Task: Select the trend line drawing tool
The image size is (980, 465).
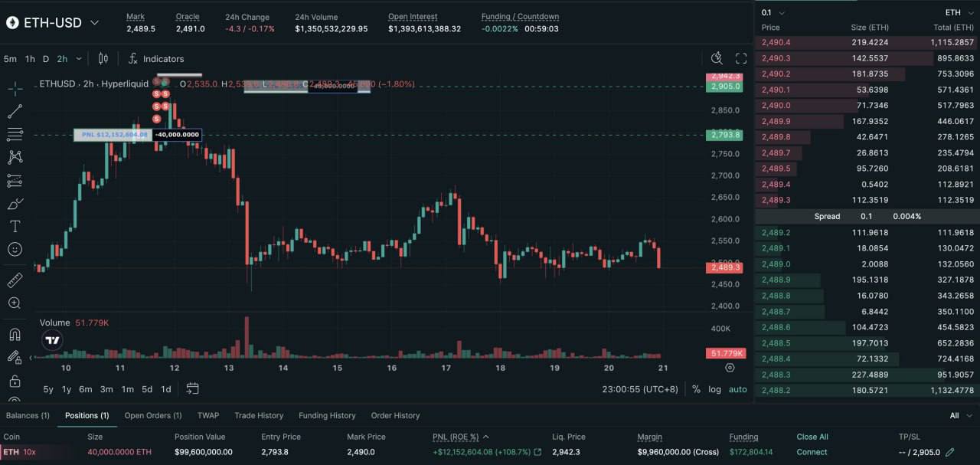Action: [15, 112]
